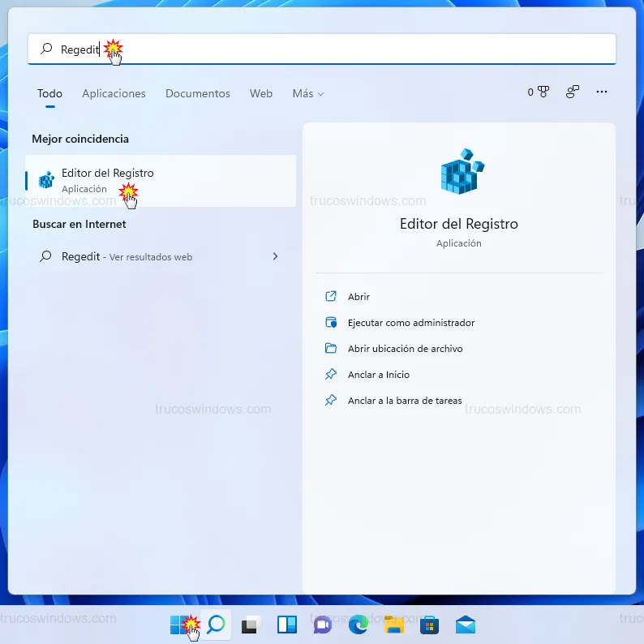The height and width of the screenshot is (644, 644).
Task: Expand Regedit web results arrow
Action: (x=275, y=256)
